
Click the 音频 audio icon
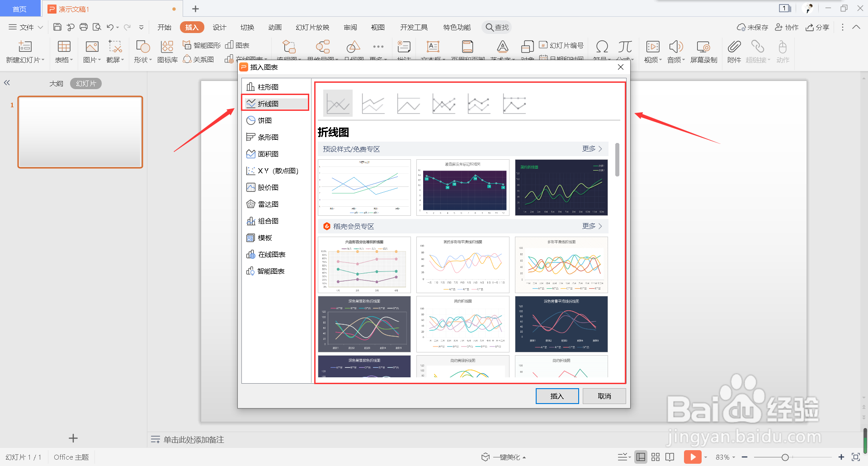[x=676, y=47]
